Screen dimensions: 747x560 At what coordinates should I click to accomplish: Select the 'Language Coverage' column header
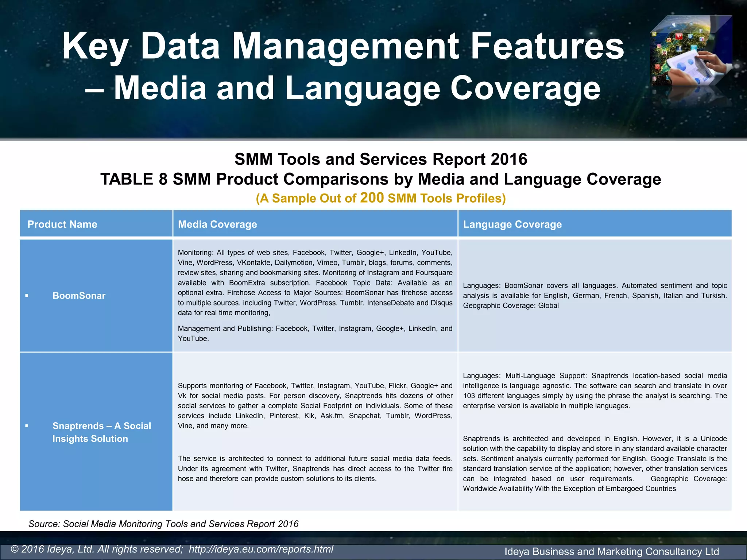point(595,224)
